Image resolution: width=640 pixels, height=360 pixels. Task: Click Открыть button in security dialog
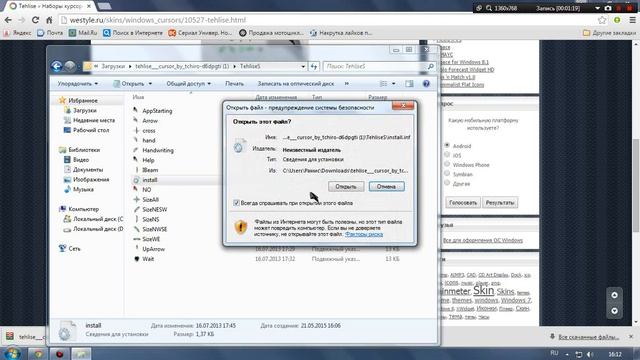[x=346, y=187]
